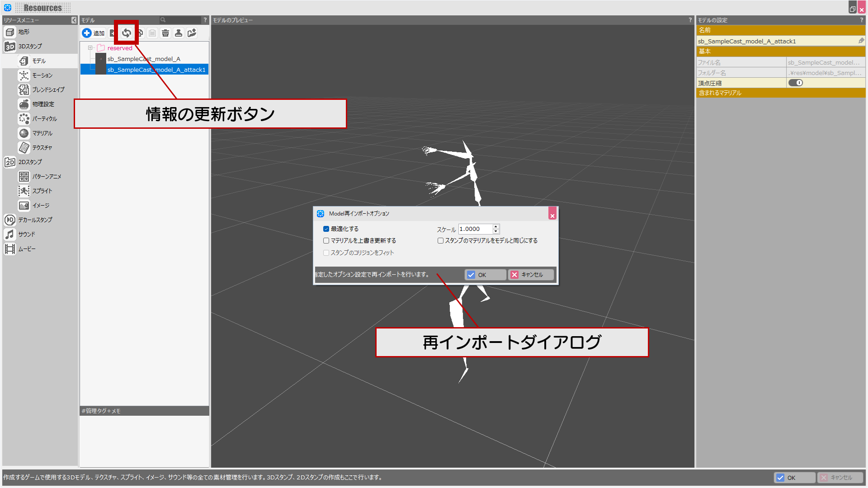Image resolution: width=868 pixels, height=488 pixels.
Task: Open the ブレンドシェイプ resource category
Action: [48, 90]
